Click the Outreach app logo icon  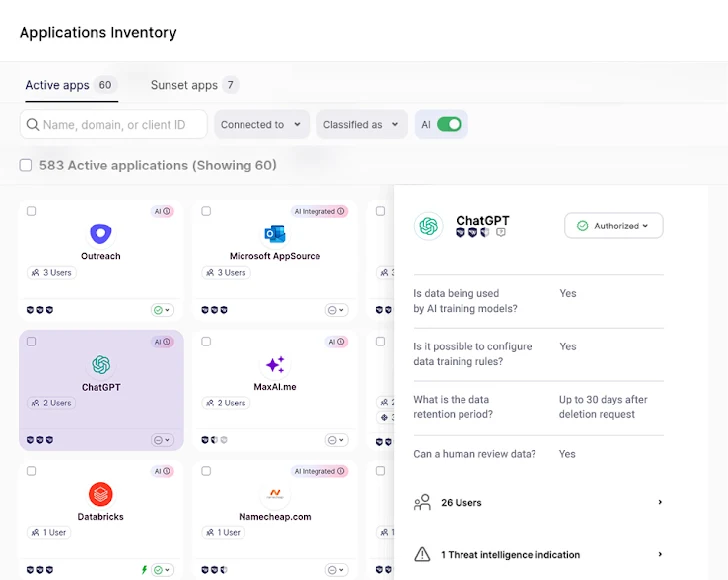(101, 234)
